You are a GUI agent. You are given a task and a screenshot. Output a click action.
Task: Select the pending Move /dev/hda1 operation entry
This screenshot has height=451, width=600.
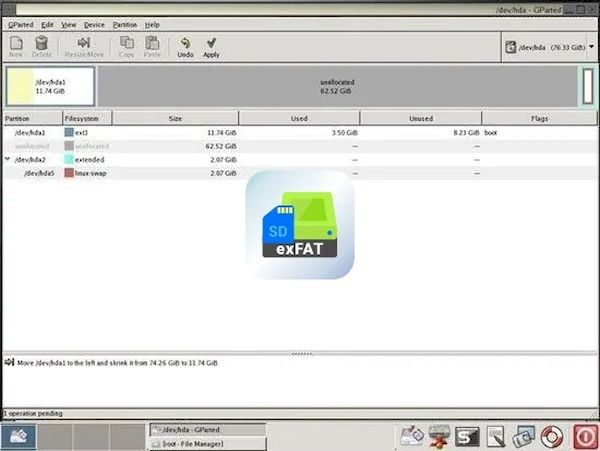tap(117, 363)
